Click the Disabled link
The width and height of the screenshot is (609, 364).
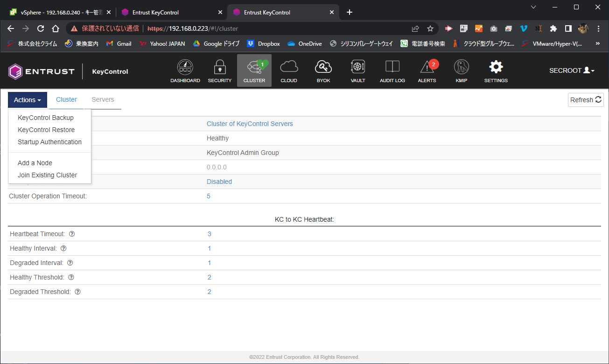tap(219, 182)
